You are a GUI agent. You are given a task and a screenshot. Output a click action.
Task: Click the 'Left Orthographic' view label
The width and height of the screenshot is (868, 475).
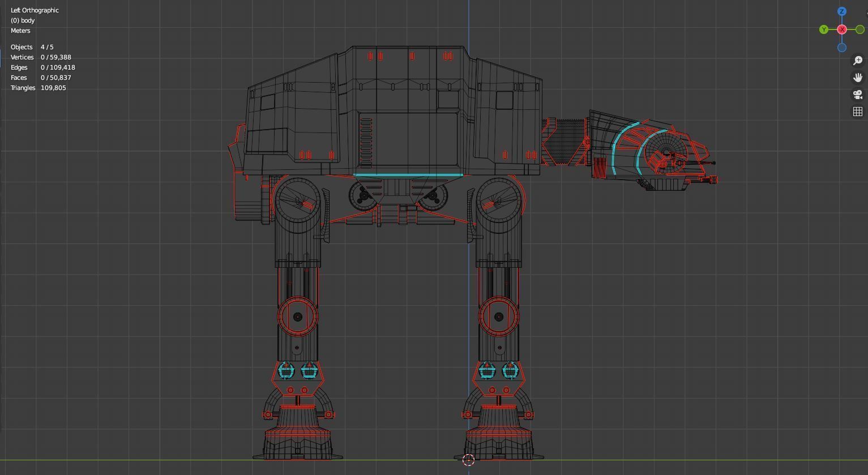click(35, 10)
